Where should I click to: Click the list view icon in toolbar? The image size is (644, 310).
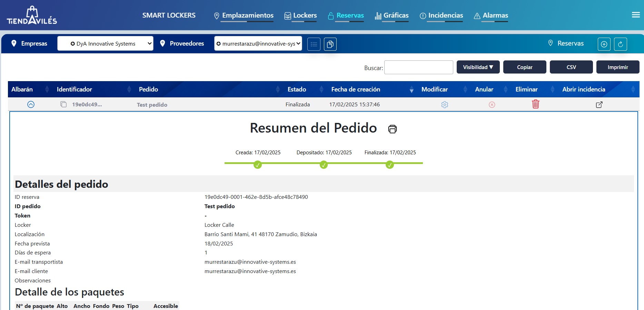[x=314, y=44]
